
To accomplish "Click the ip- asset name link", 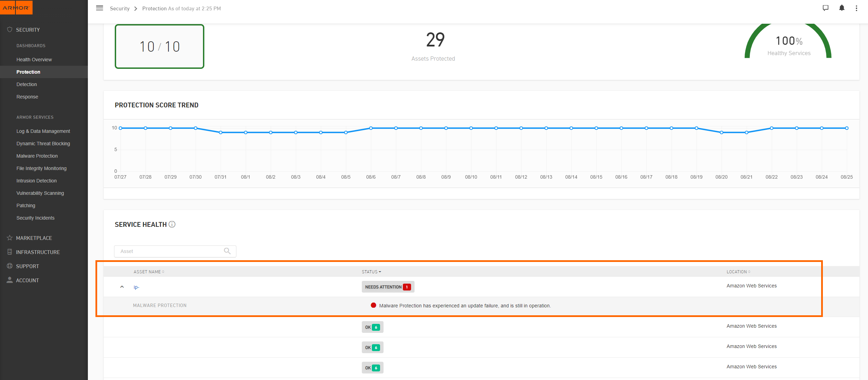I will click(x=136, y=287).
